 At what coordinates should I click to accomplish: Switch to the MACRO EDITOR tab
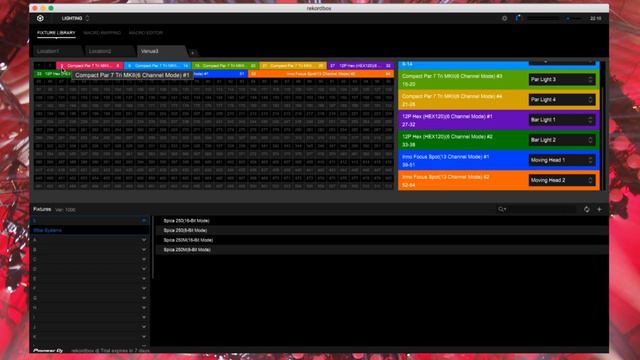146,33
